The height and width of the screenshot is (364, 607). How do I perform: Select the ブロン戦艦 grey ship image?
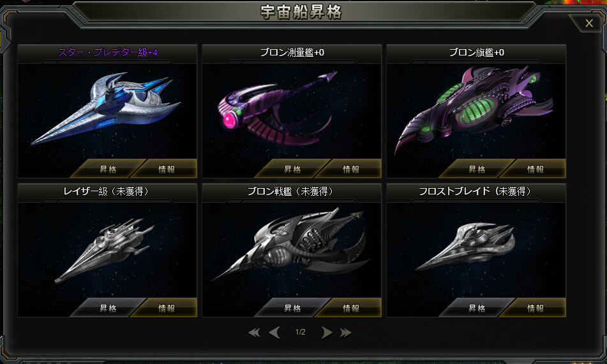click(x=290, y=244)
